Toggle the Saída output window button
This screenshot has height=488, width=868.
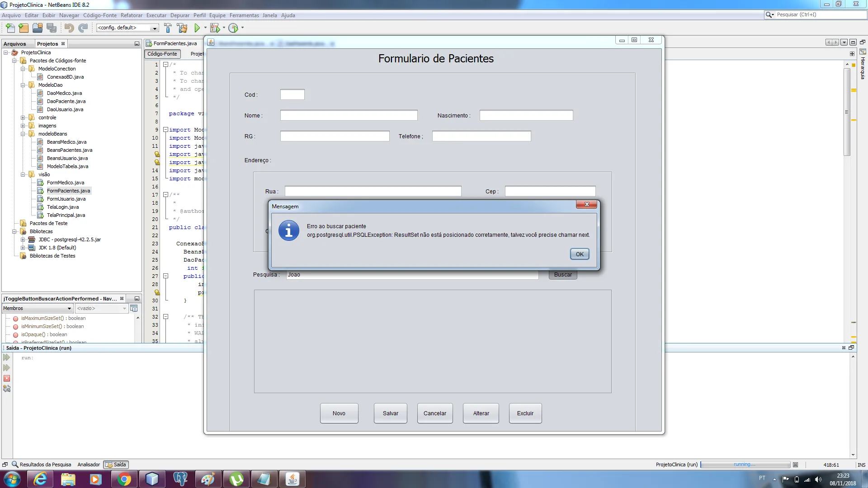click(116, 465)
